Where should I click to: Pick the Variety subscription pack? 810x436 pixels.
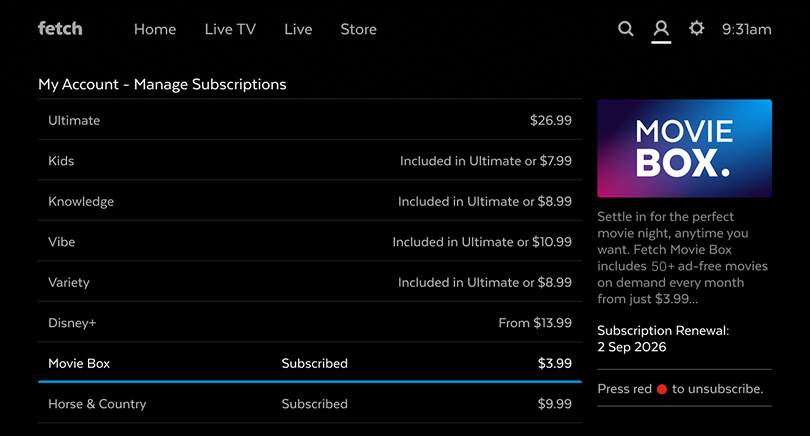(310, 282)
